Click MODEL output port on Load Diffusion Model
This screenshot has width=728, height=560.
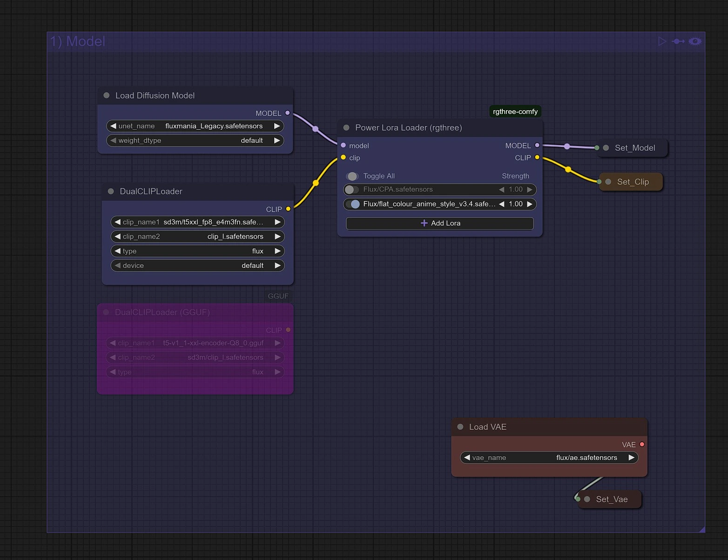288,113
